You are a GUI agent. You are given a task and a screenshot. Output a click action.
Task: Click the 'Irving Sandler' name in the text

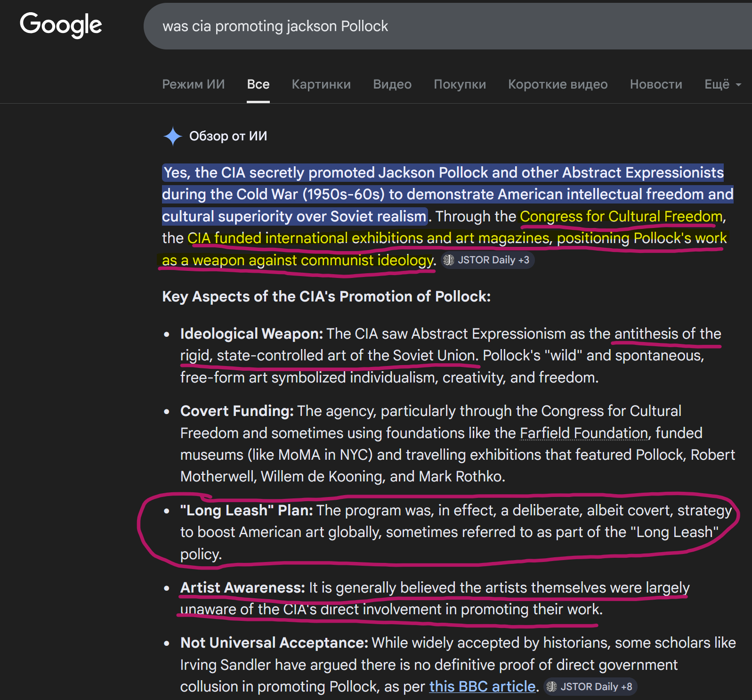click(226, 665)
